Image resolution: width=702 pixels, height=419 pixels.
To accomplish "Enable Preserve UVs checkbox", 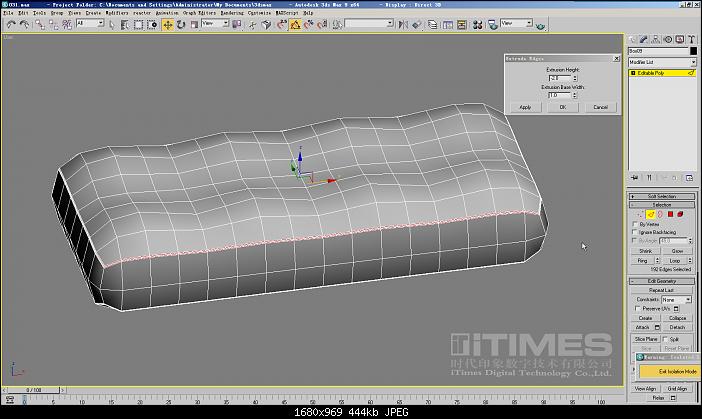I will point(638,308).
